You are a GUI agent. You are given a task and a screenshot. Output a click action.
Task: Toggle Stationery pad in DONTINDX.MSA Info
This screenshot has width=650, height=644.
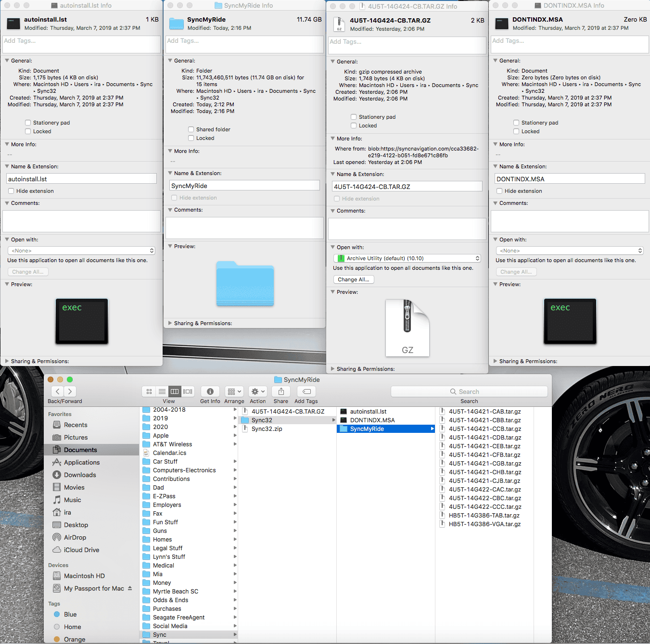516,123
